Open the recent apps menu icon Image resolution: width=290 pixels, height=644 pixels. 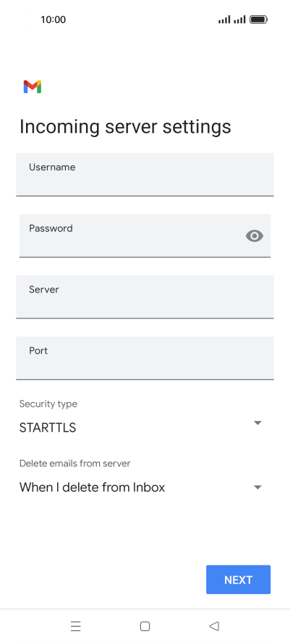(x=76, y=626)
